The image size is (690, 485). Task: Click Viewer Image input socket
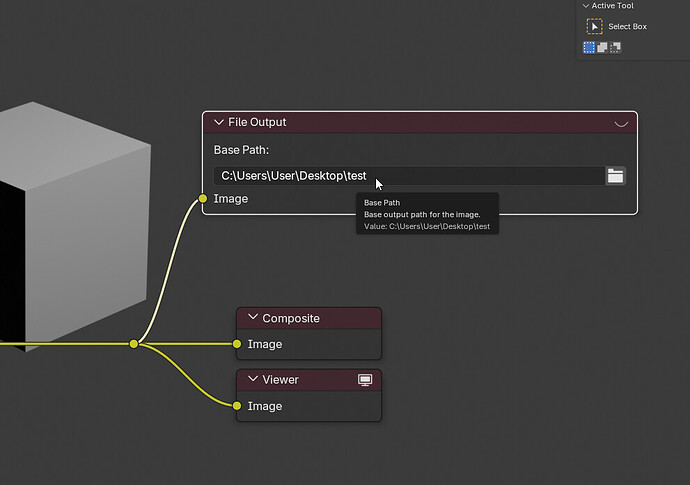pos(237,406)
